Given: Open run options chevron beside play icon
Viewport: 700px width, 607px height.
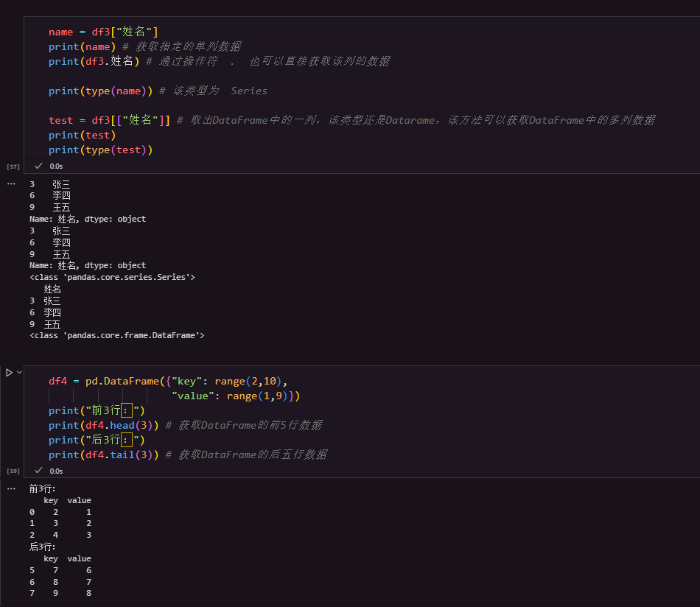Looking at the screenshot, I should (19, 372).
